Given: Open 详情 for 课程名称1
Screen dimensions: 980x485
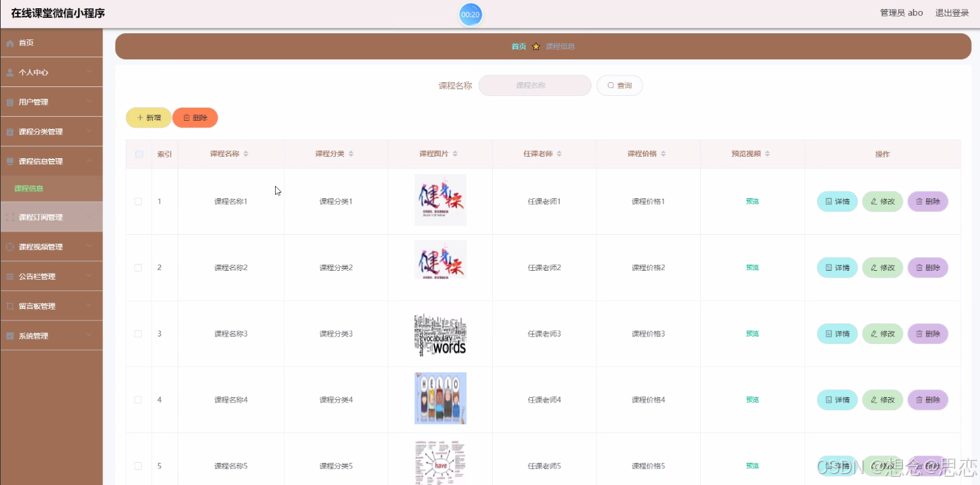Looking at the screenshot, I should tap(838, 202).
